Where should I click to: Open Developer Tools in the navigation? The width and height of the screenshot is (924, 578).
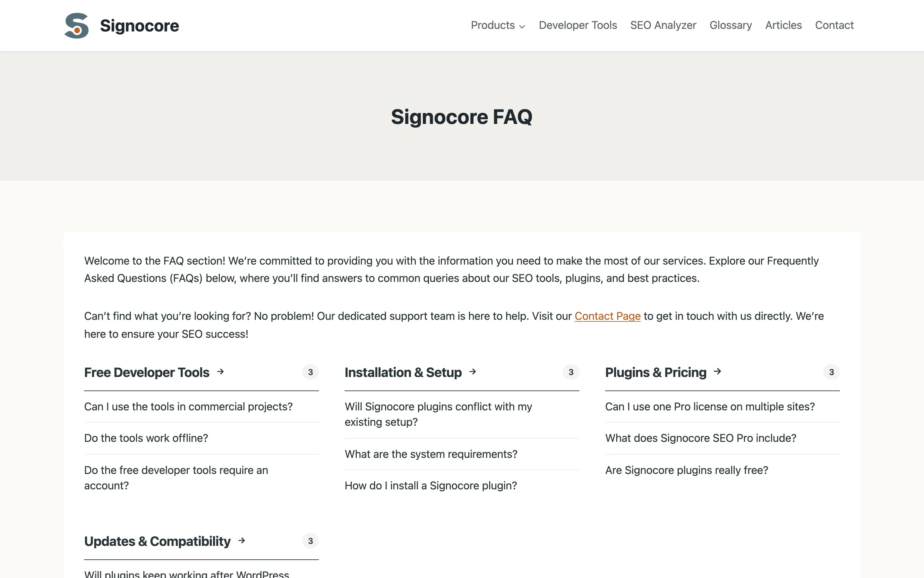pyautogui.click(x=578, y=25)
